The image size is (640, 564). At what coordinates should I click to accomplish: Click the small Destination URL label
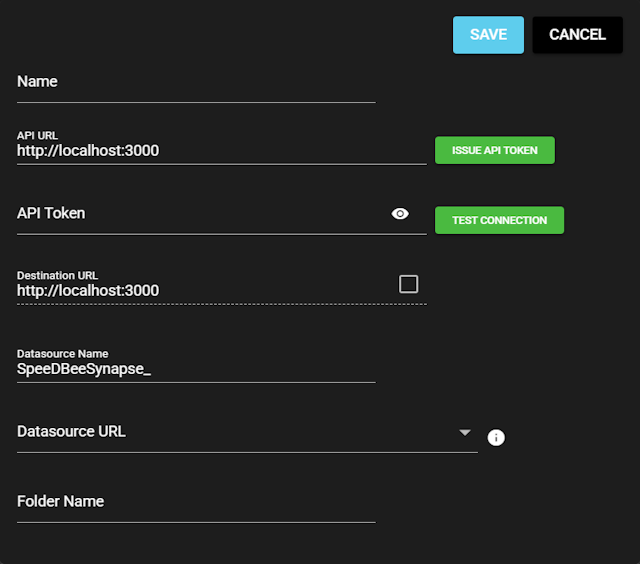tap(58, 275)
